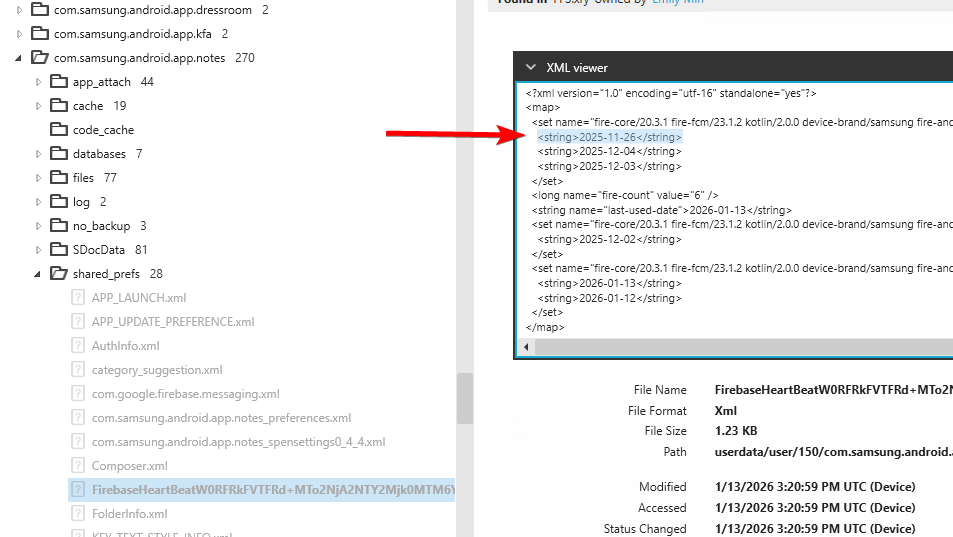This screenshot has height=537, width=953.
Task: Click the 2025-12-04 string line
Action: click(x=609, y=151)
